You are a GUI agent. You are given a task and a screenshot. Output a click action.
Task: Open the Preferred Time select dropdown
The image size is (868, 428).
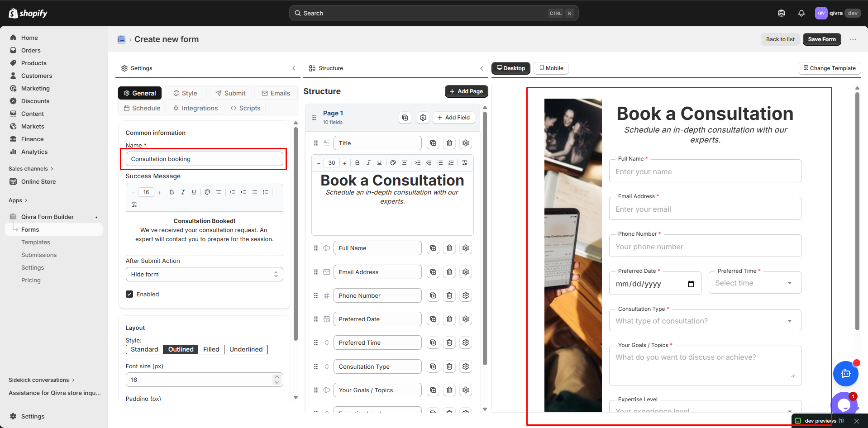pos(755,283)
